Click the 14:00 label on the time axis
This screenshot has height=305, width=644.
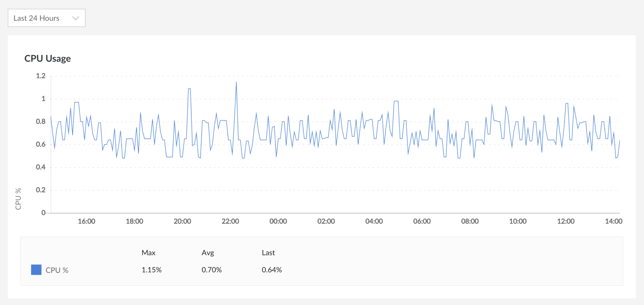pyautogui.click(x=613, y=221)
